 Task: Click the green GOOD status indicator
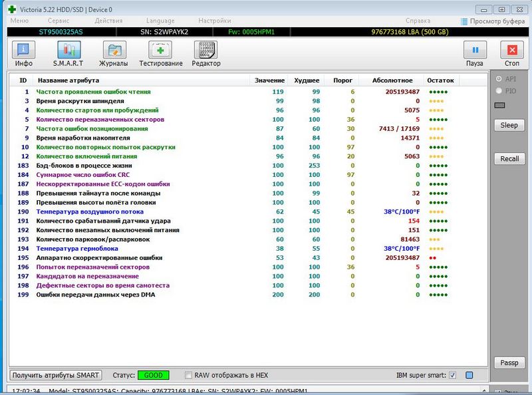[154, 375]
